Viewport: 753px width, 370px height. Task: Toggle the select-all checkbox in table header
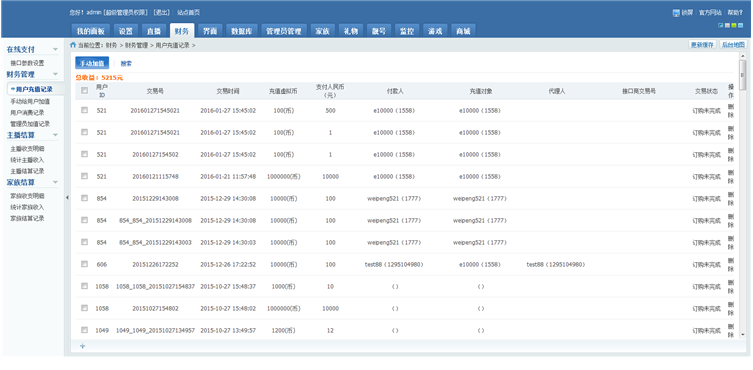click(x=85, y=90)
